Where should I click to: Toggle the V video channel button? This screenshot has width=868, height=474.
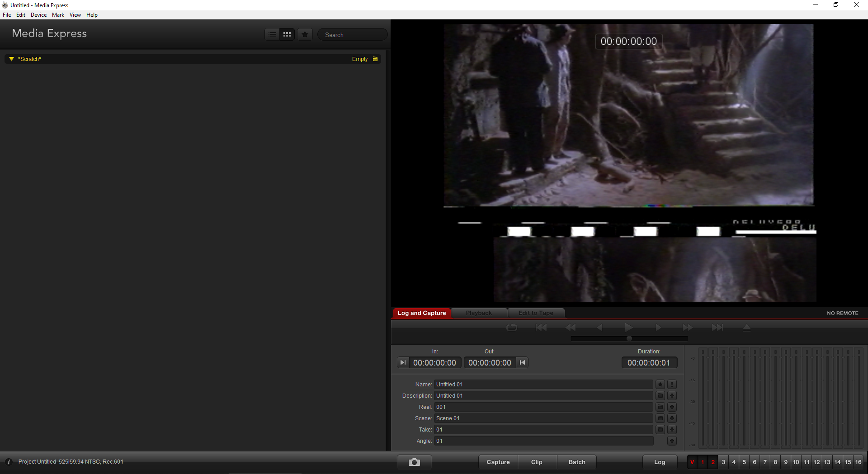click(x=692, y=462)
